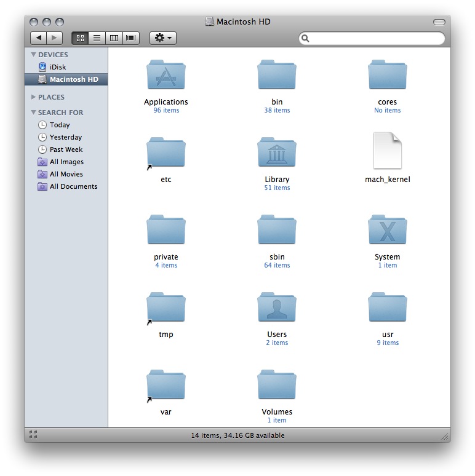475x476 pixels.
Task: Click the Today clock icon
Action: pos(42,125)
